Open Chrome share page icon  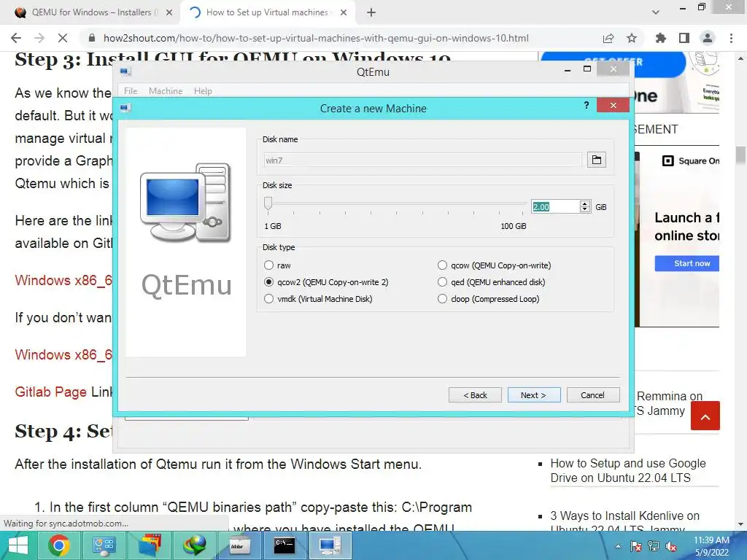point(608,38)
